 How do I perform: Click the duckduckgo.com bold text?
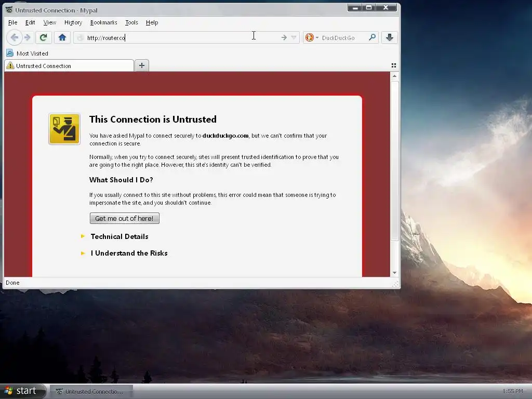pos(225,136)
